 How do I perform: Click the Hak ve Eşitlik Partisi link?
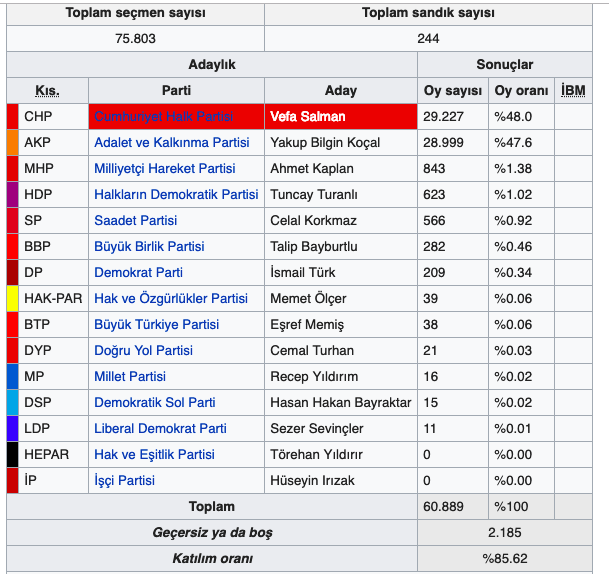(x=154, y=454)
